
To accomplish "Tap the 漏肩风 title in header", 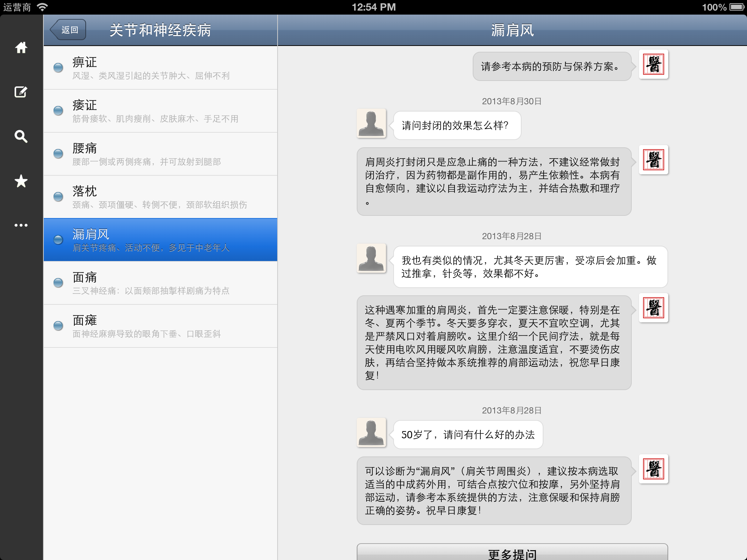I will coord(512,30).
